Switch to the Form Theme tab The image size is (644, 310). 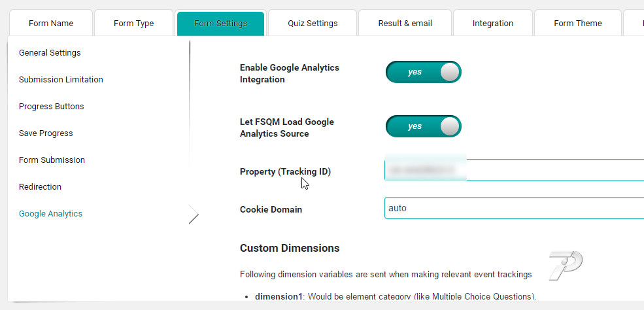(x=578, y=24)
